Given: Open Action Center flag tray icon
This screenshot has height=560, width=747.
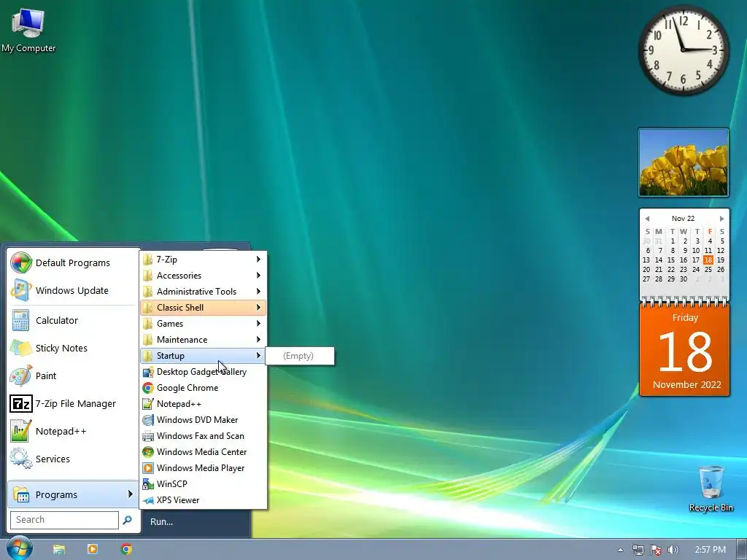Looking at the screenshot, I should pos(656,550).
